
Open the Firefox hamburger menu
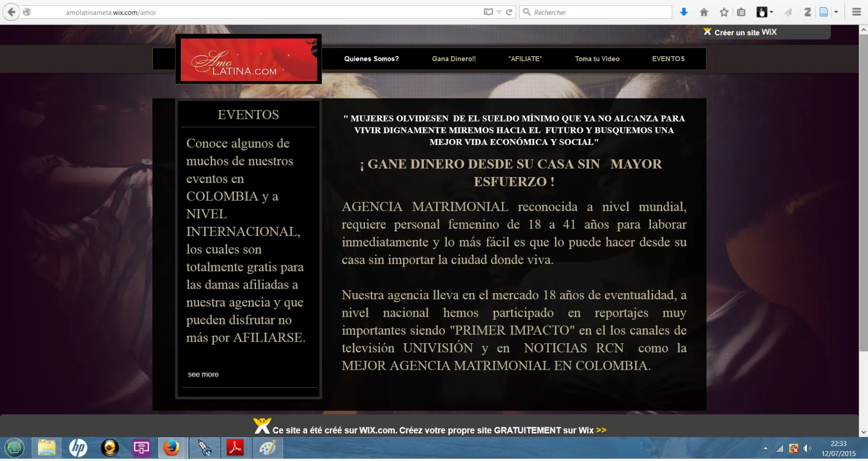pos(856,12)
